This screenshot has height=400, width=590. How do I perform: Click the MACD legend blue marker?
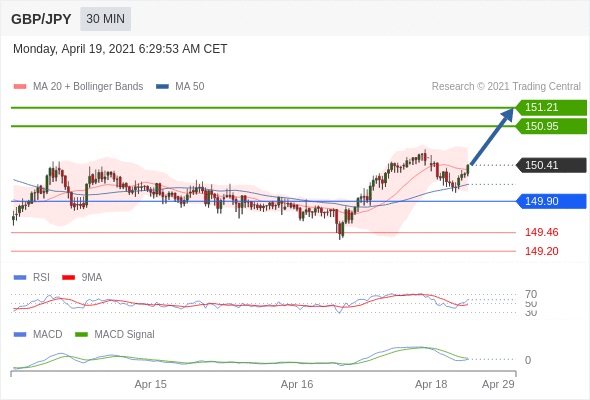[20, 334]
